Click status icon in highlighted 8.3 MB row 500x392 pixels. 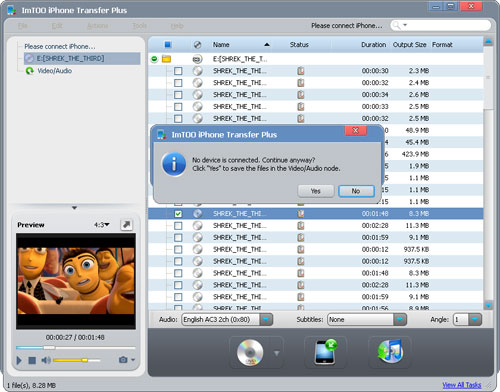click(x=301, y=214)
